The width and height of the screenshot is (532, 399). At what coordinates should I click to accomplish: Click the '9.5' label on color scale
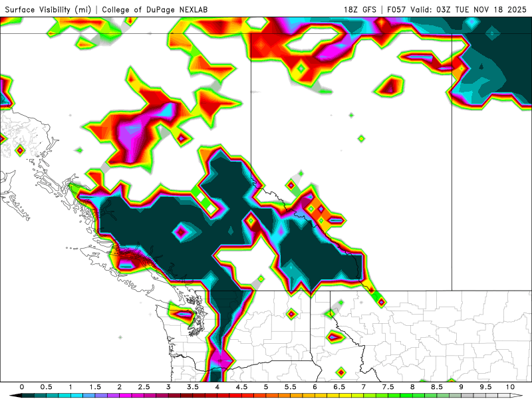pyautogui.click(x=486, y=387)
